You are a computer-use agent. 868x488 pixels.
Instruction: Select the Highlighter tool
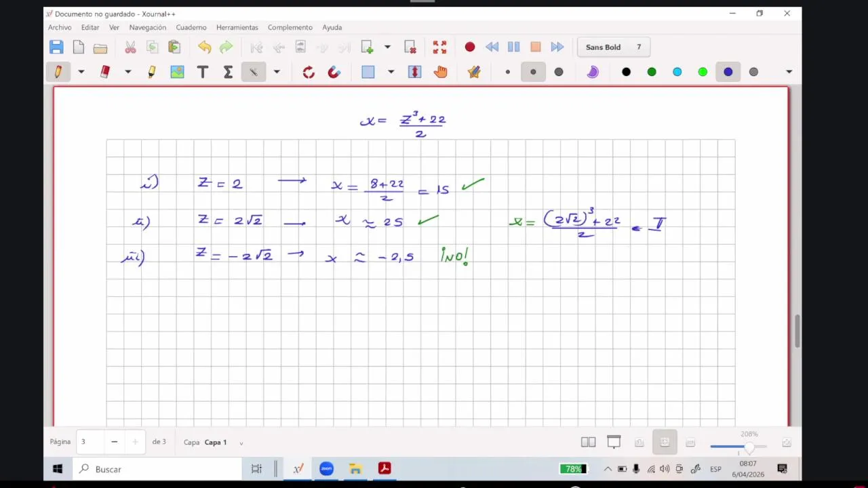[x=152, y=72]
